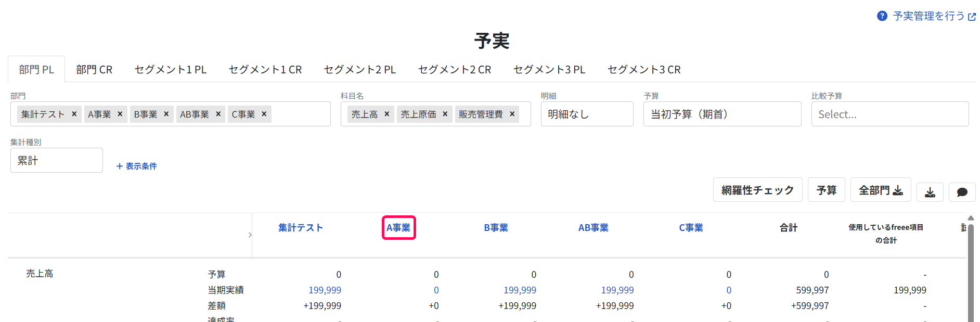Open the AB事業 column header link
Screen dimensions: 980x322
594,228
